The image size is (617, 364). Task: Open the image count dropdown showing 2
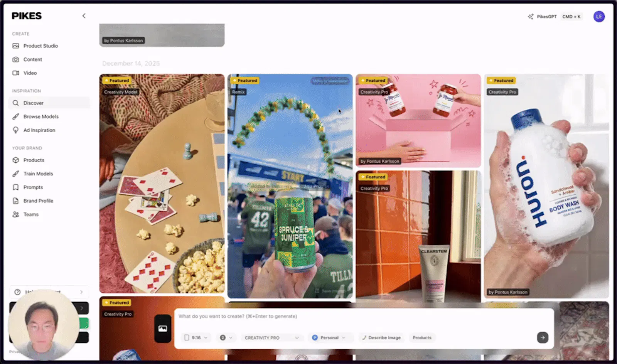coord(226,337)
